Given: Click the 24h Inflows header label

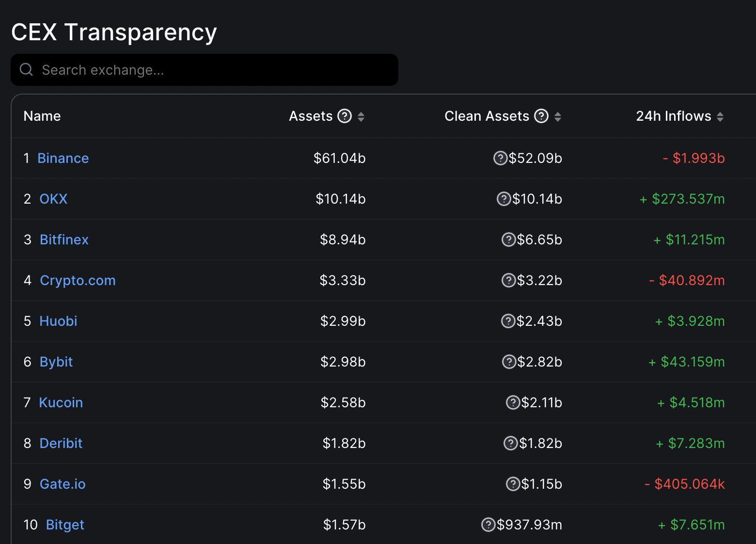Looking at the screenshot, I should [x=674, y=116].
